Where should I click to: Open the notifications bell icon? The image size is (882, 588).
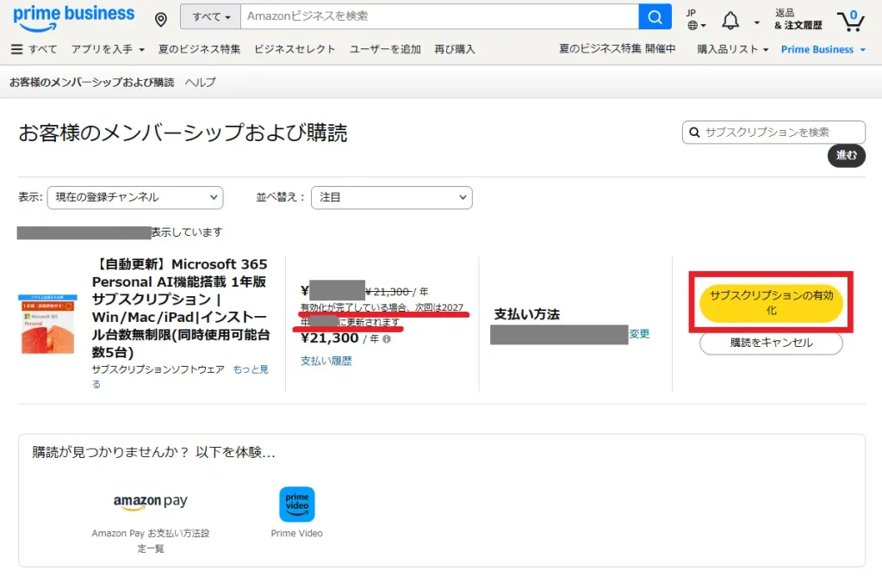730,21
